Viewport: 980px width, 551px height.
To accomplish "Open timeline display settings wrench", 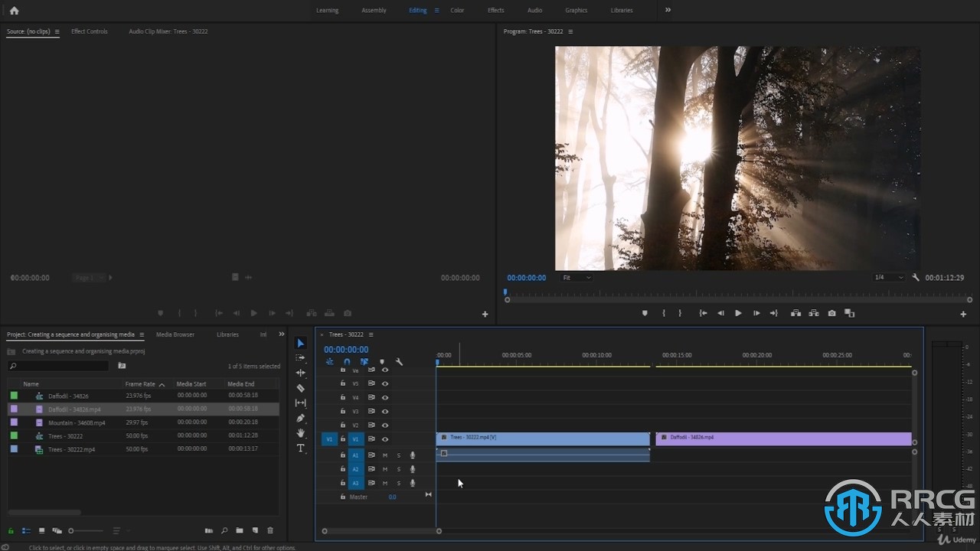I will 399,362.
